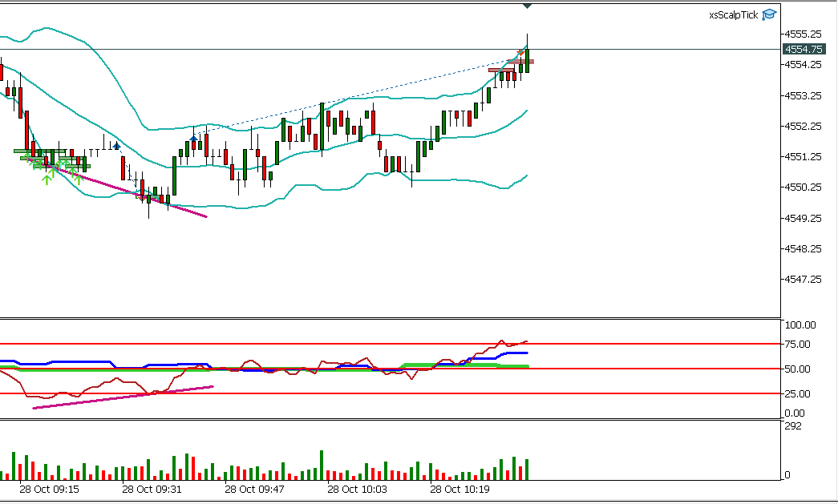
Task: Select the orange arrow at the latest candle
Action: pyautogui.click(x=520, y=53)
